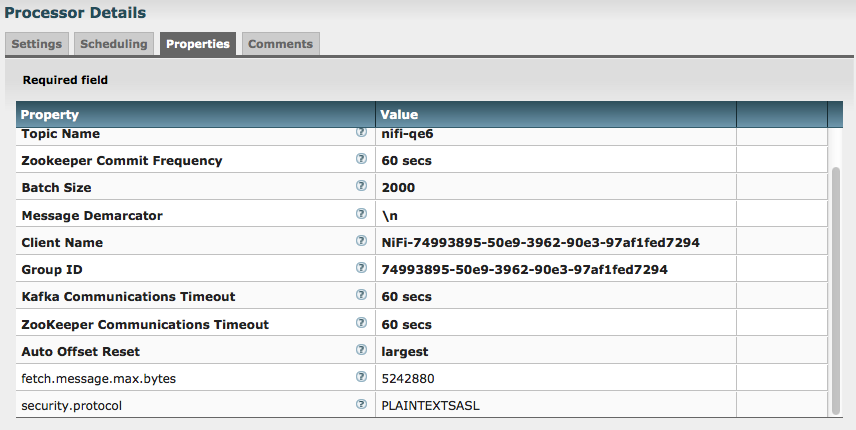
Task: Click the Property column header
Action: coord(196,114)
